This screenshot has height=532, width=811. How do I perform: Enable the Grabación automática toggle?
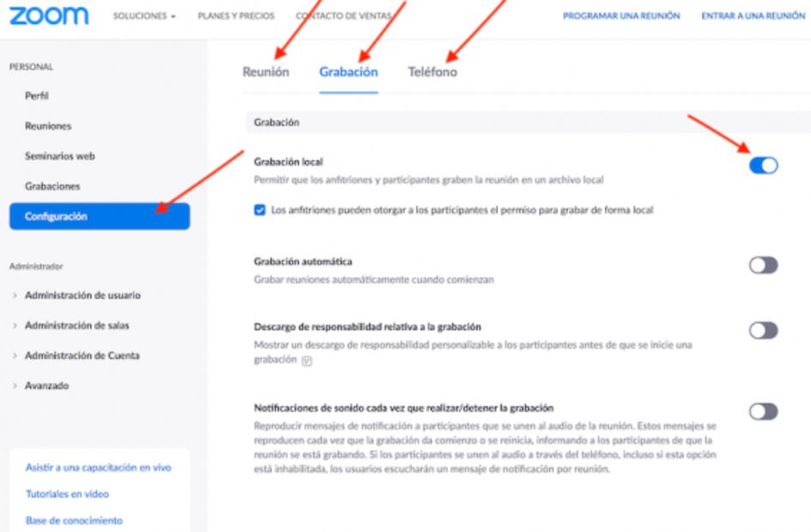click(x=764, y=265)
